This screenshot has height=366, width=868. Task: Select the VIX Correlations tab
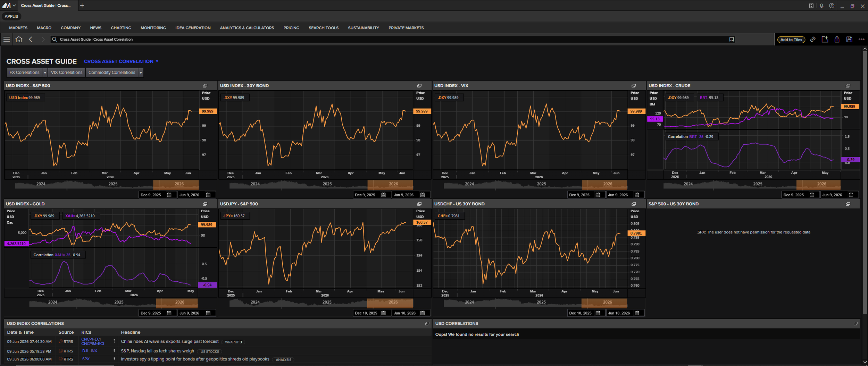[66, 73]
